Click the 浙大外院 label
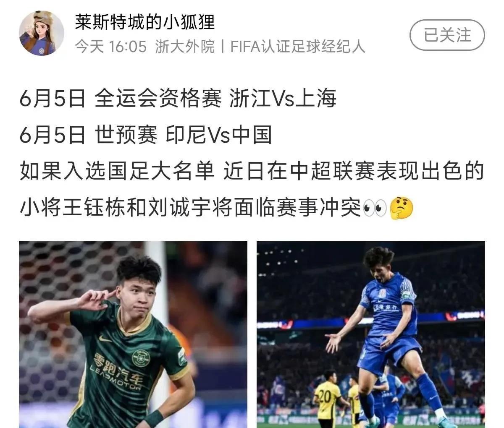Viewport: 504px width, 428px height. point(185,47)
